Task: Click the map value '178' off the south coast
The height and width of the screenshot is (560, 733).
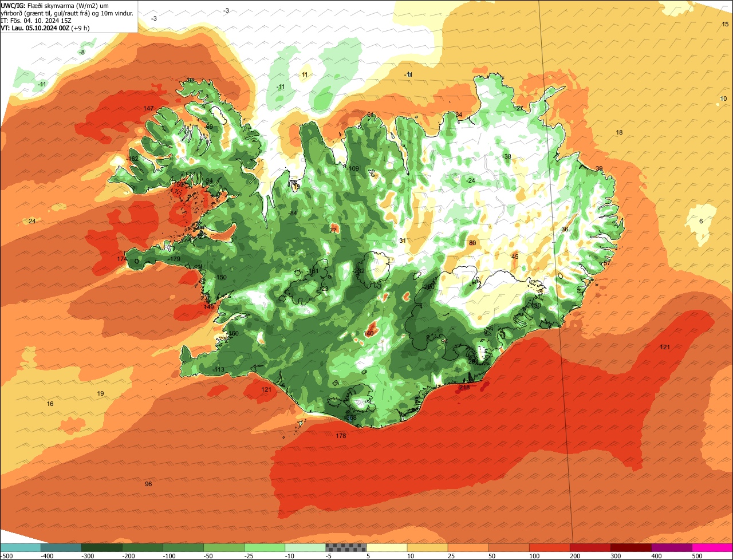Action: [x=341, y=436]
